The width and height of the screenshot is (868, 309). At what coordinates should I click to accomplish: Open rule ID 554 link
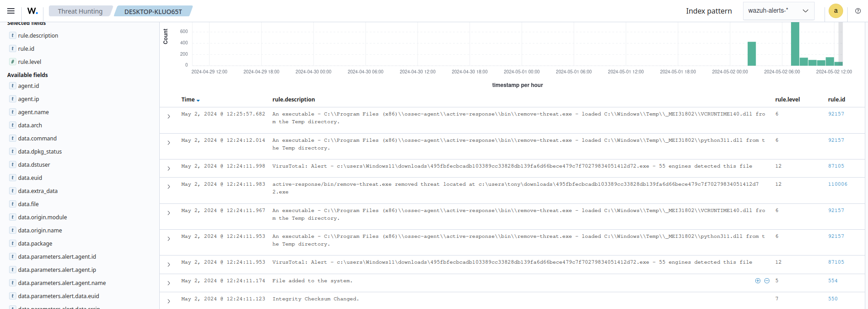pos(833,281)
